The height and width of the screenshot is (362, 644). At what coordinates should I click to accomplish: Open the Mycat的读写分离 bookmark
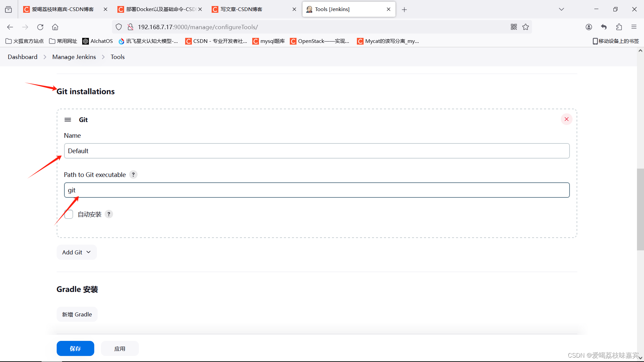[388, 41]
